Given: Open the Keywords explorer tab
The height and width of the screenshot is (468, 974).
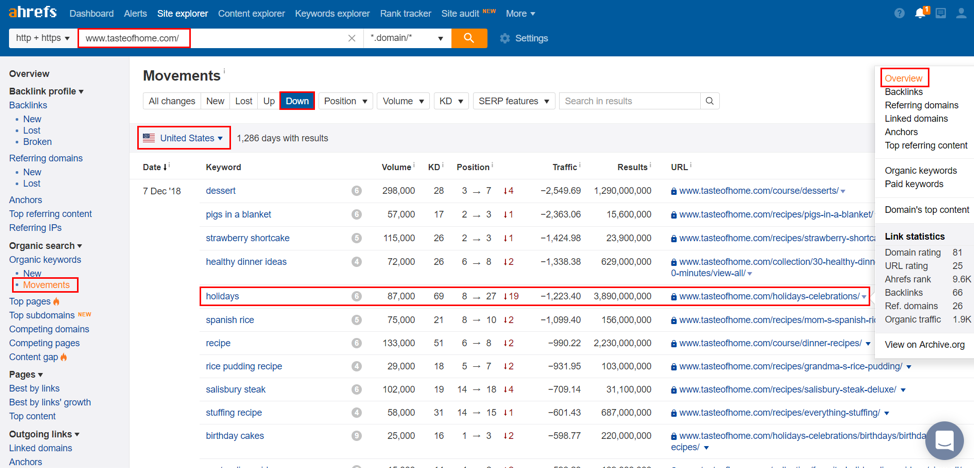Looking at the screenshot, I should (x=332, y=13).
